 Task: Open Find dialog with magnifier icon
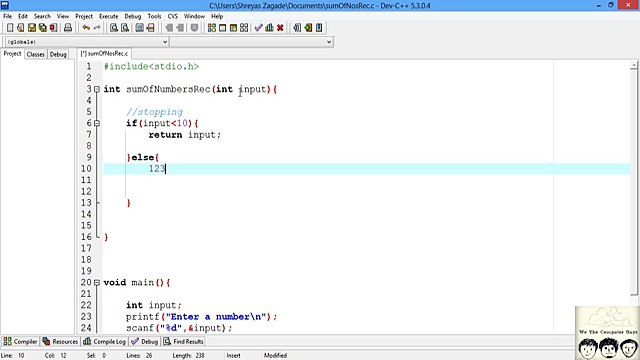[114, 28]
